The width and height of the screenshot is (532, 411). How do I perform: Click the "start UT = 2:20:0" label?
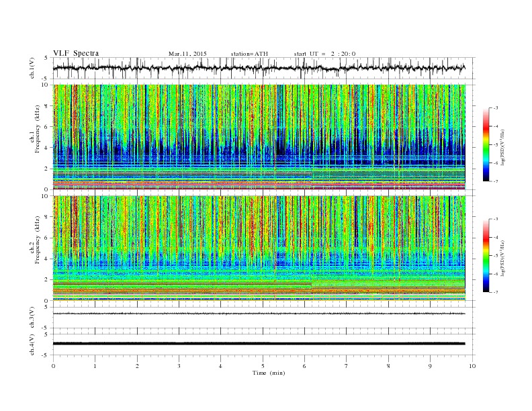(324, 54)
